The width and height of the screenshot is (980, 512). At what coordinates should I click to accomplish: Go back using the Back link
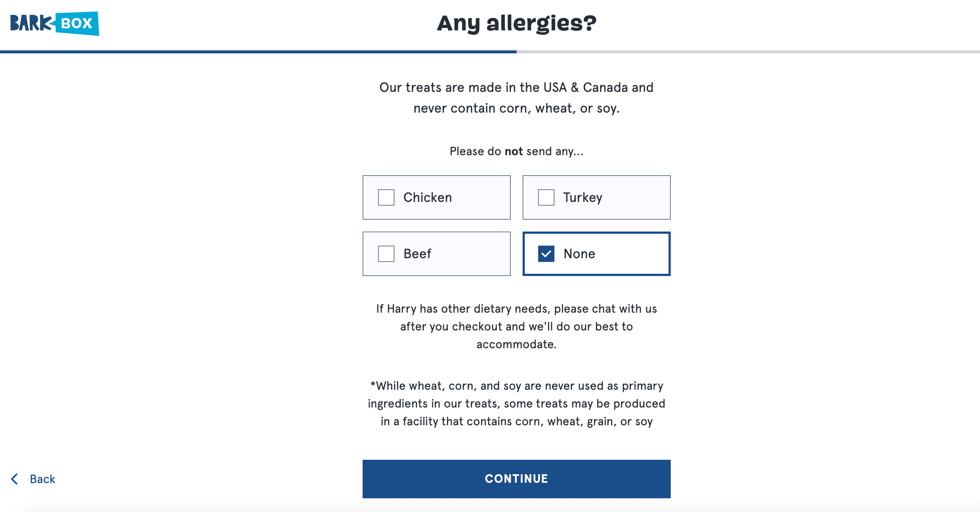tap(42, 479)
